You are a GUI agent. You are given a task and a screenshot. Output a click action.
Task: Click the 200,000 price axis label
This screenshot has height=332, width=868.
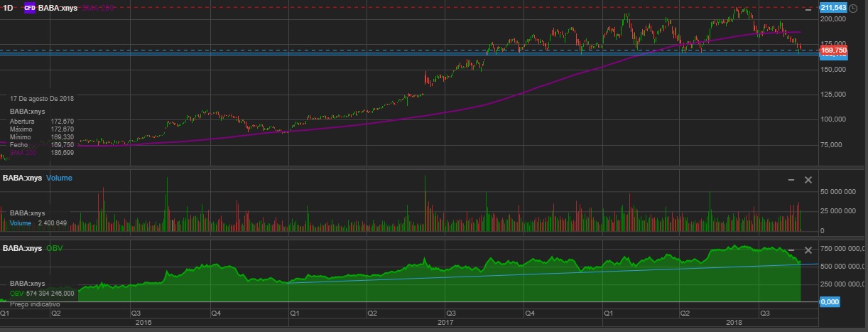coord(834,19)
